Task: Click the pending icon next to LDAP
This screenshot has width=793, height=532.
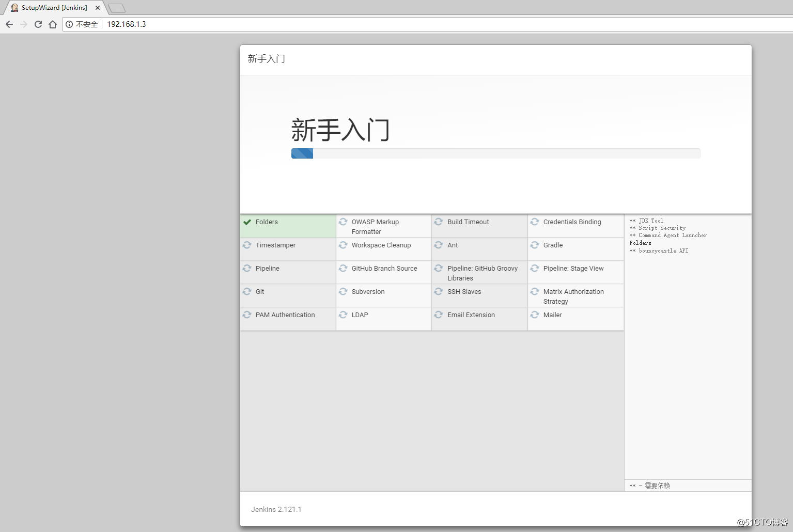Action: tap(343, 315)
